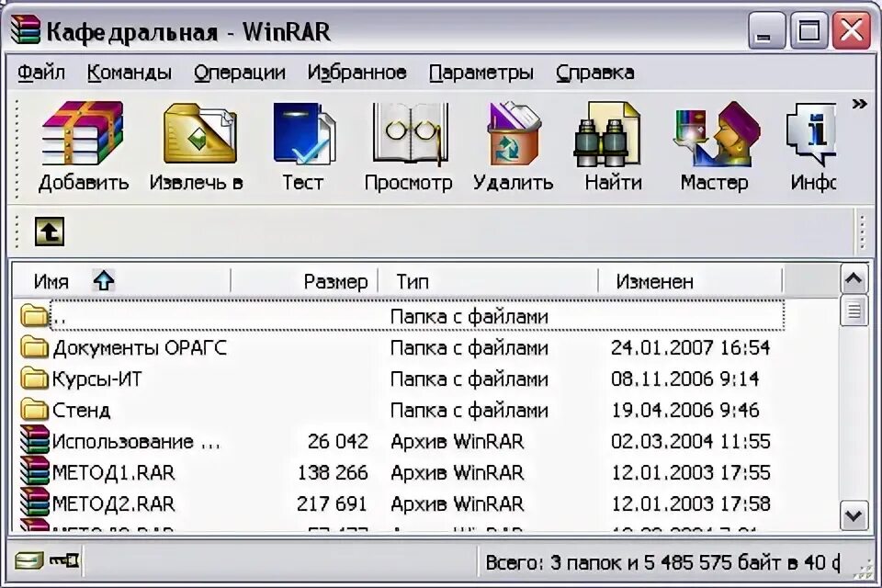Sort by Тип column header
The width and height of the screenshot is (882, 588).
488,281
